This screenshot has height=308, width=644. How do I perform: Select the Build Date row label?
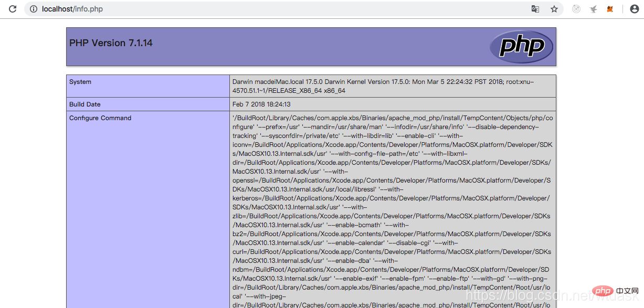[x=85, y=104]
